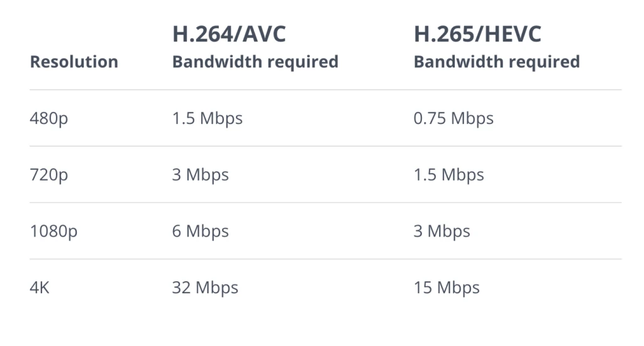Click the 720p H.264 value 3 Mbps
Screen dimensions: 644x346
tap(200, 175)
